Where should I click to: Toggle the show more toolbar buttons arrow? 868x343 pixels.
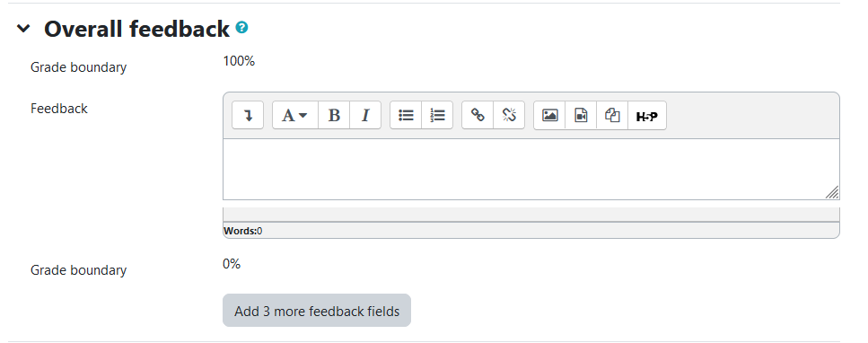[x=248, y=115]
